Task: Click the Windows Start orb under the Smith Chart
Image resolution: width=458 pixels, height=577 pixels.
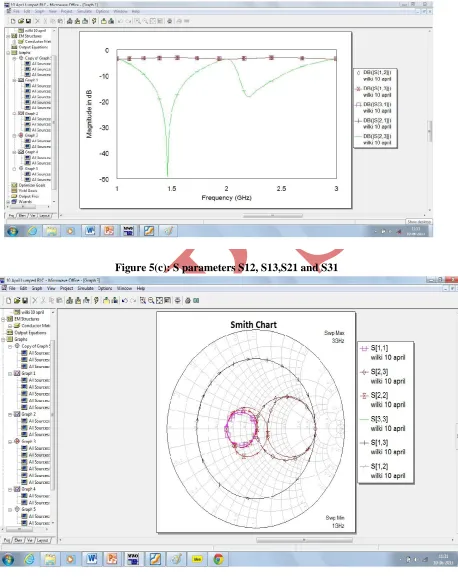Action: 8,559
